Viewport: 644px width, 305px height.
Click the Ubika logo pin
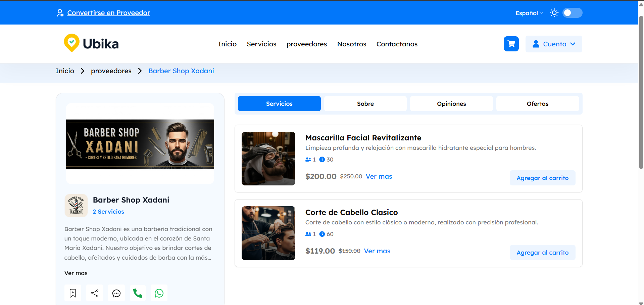tap(71, 42)
